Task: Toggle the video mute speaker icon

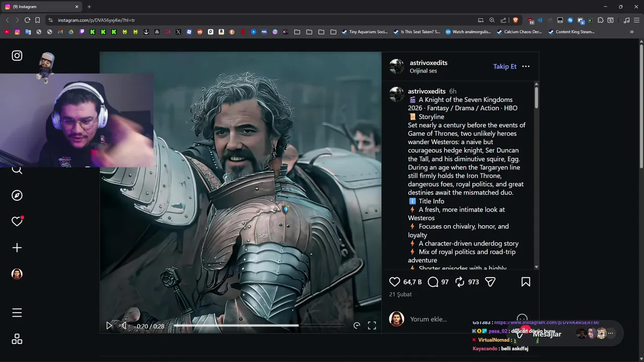Action: point(123,326)
